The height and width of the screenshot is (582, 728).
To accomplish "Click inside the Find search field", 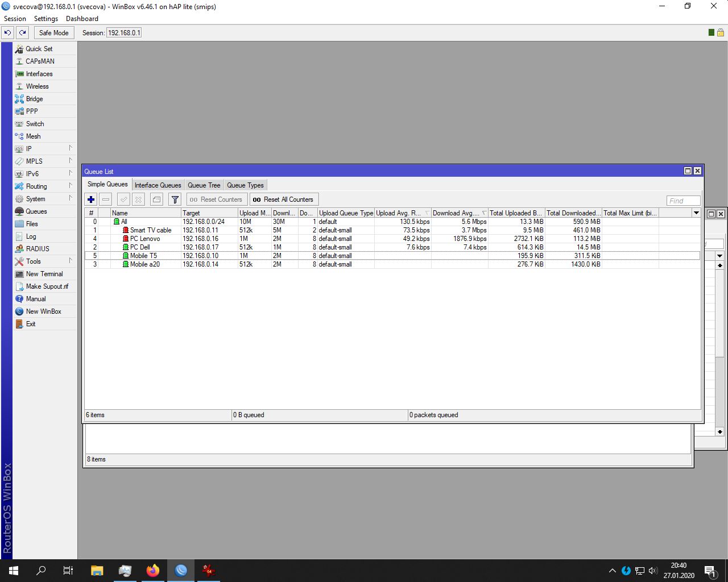I will 682,200.
